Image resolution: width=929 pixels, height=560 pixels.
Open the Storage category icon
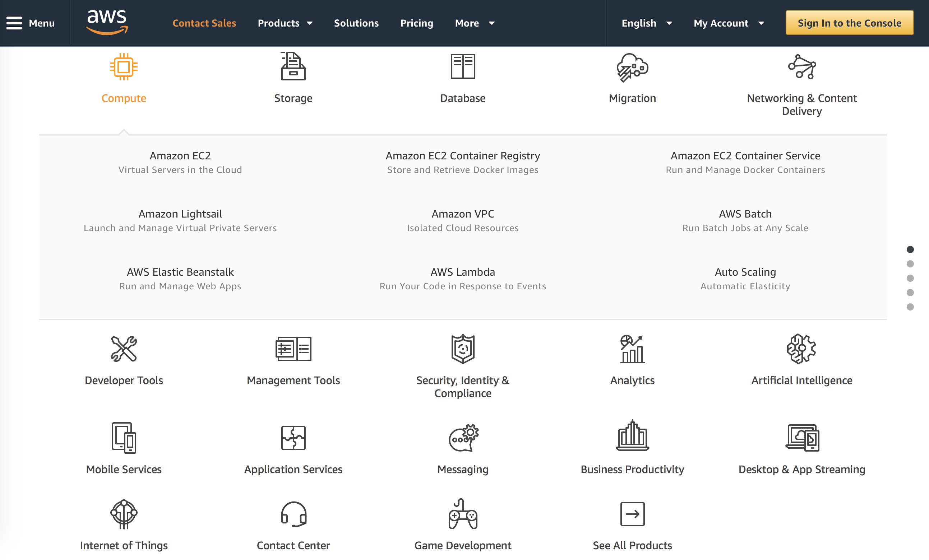pyautogui.click(x=293, y=68)
